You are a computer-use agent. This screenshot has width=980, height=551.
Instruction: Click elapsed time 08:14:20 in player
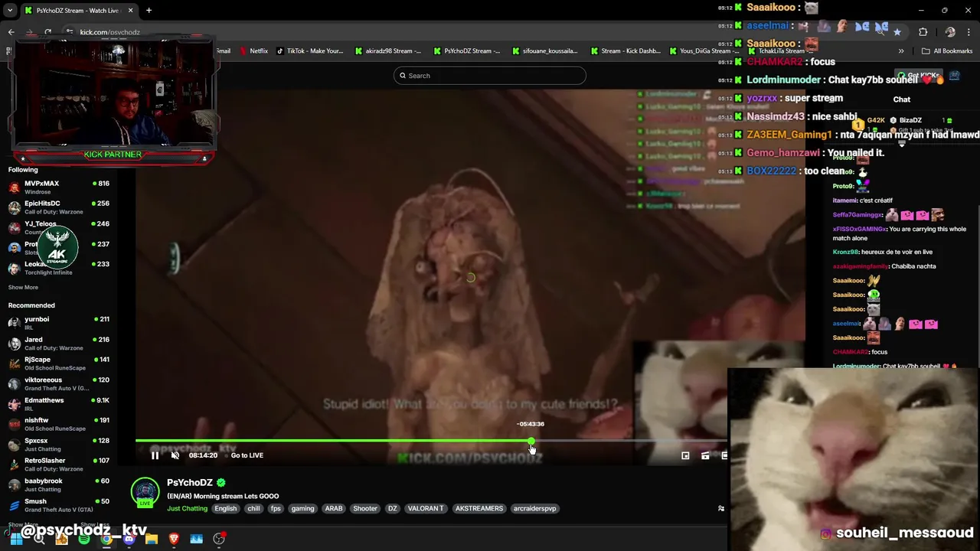tap(203, 455)
